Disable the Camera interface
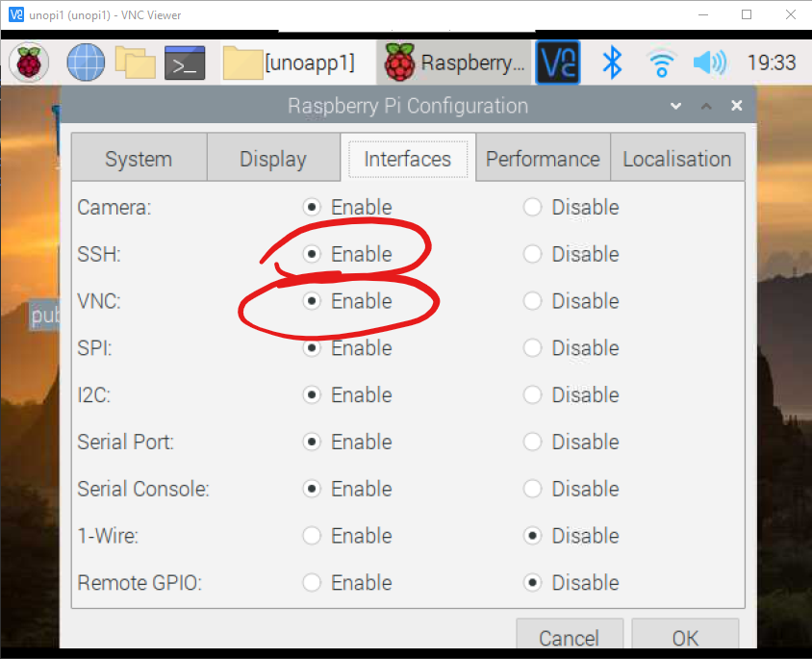Viewport: 812px width, 659px height. [x=532, y=207]
